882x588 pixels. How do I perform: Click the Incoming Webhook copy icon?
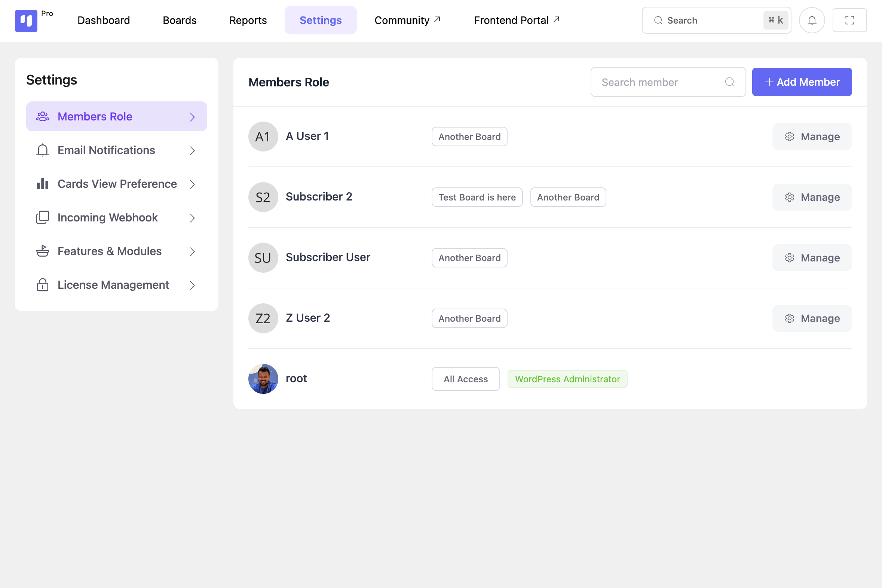43,217
